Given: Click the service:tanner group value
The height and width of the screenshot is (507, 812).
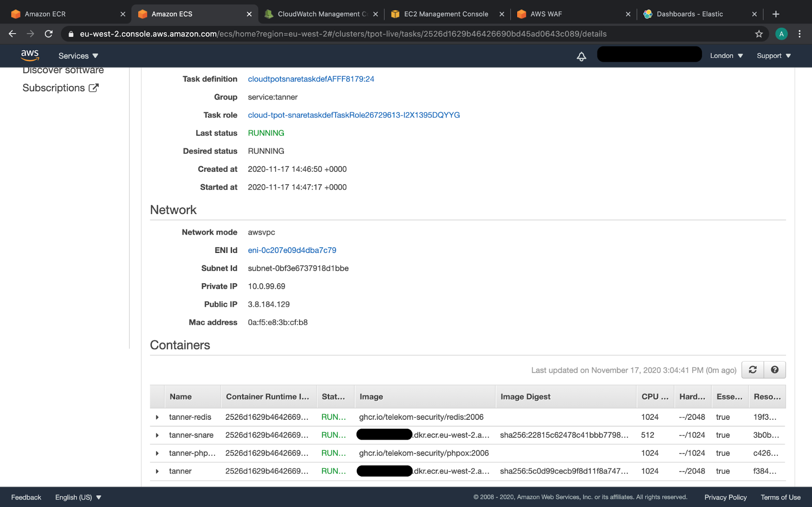Looking at the screenshot, I should (x=273, y=97).
